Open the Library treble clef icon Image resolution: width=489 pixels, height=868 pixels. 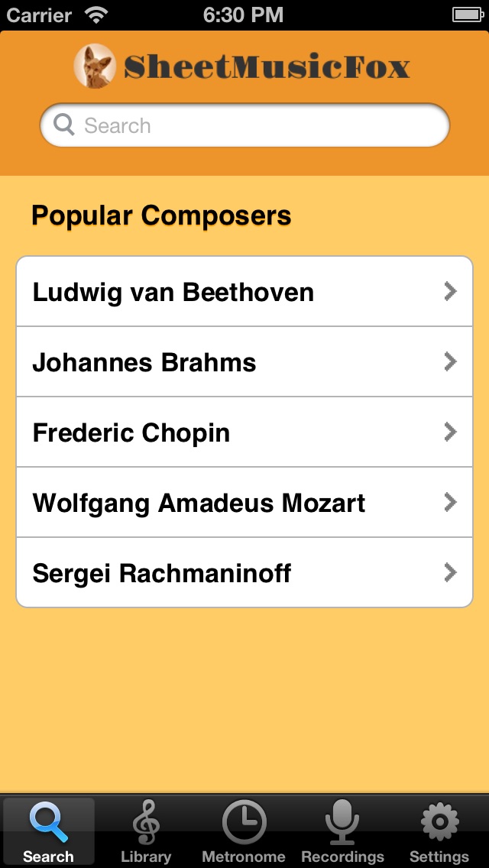145,821
